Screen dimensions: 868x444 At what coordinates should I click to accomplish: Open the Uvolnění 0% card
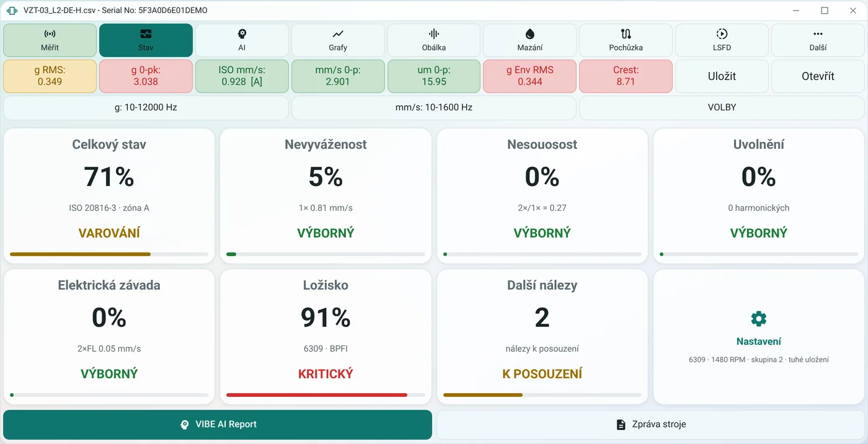pos(758,196)
